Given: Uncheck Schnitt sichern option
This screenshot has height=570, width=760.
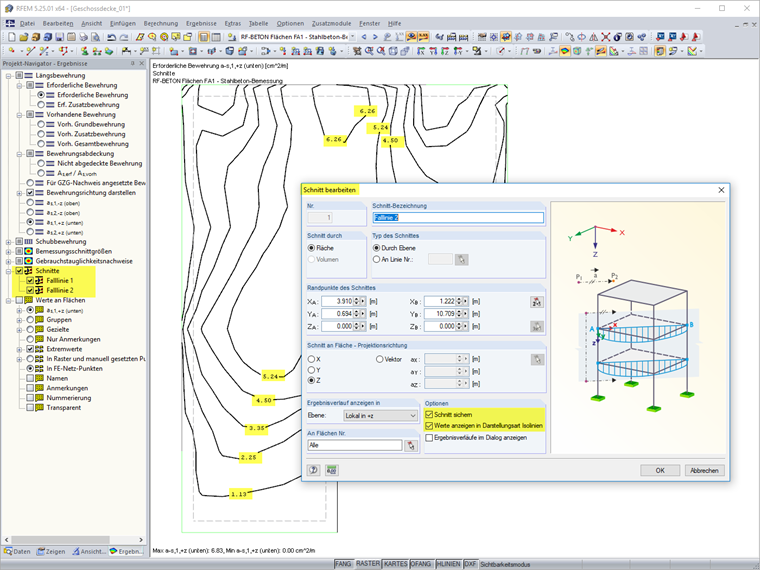Looking at the screenshot, I should (x=429, y=414).
